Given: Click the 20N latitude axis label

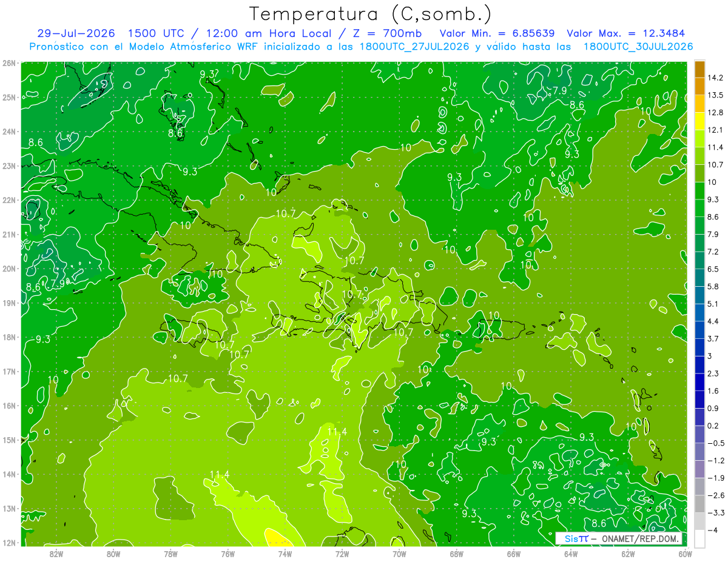Looking at the screenshot, I should coord(8,269).
